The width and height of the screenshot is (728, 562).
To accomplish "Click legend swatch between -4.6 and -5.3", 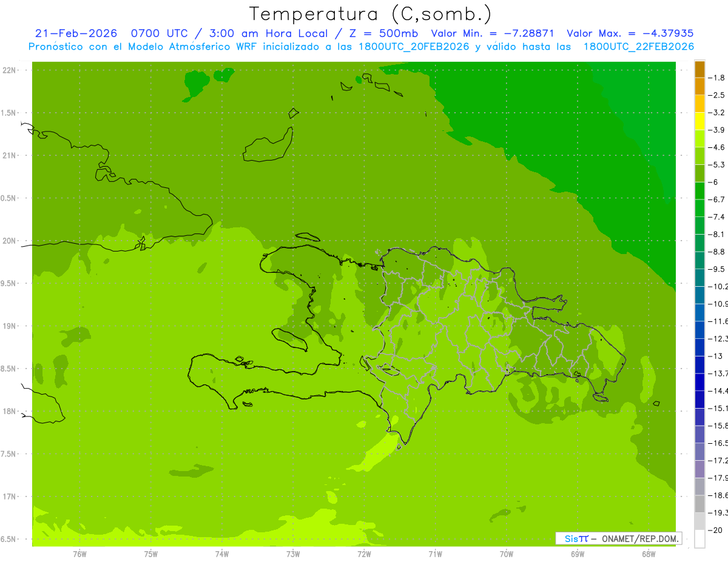I will tap(699, 156).
